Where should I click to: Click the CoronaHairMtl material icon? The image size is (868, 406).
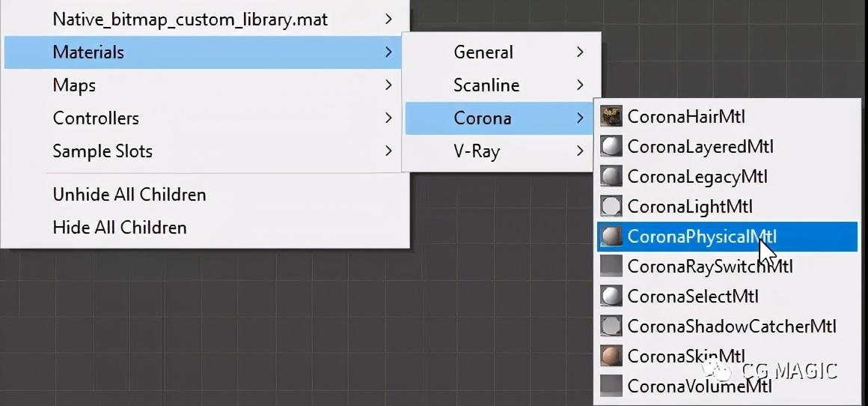611,116
